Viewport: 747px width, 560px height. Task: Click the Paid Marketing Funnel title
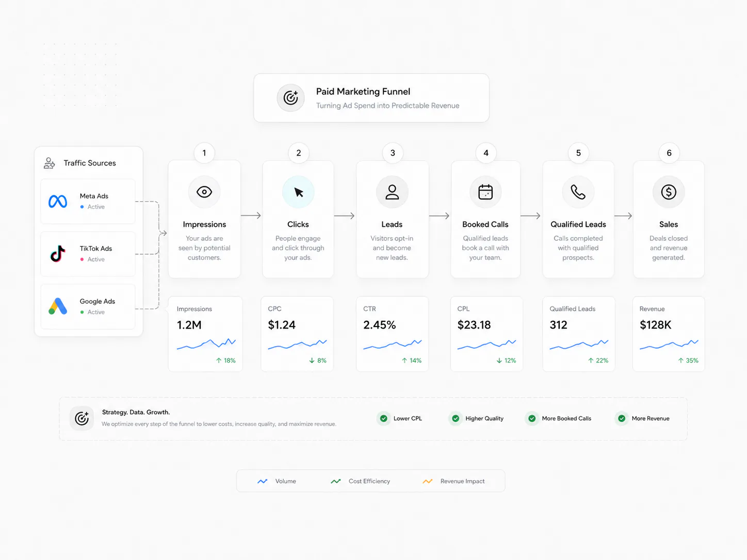pos(363,91)
